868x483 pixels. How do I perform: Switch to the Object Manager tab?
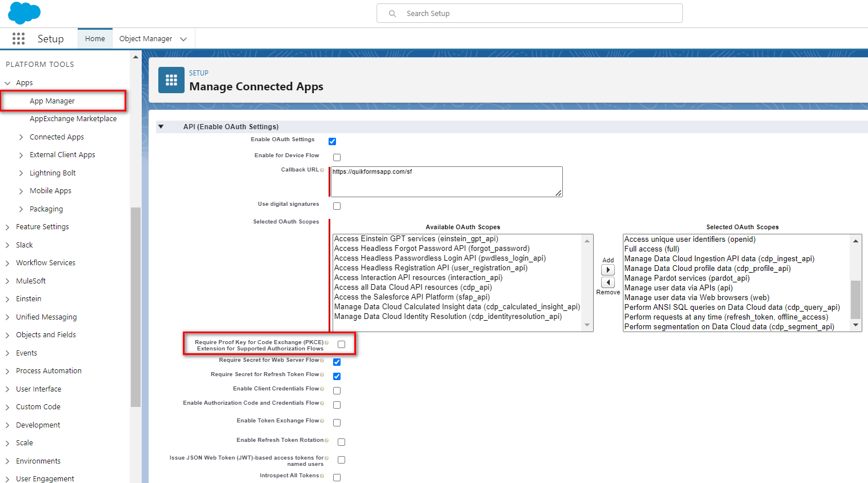145,38
